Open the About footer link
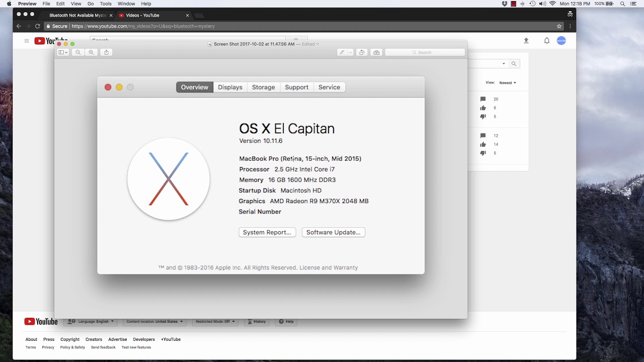Image resolution: width=644 pixels, height=362 pixels. point(31,339)
